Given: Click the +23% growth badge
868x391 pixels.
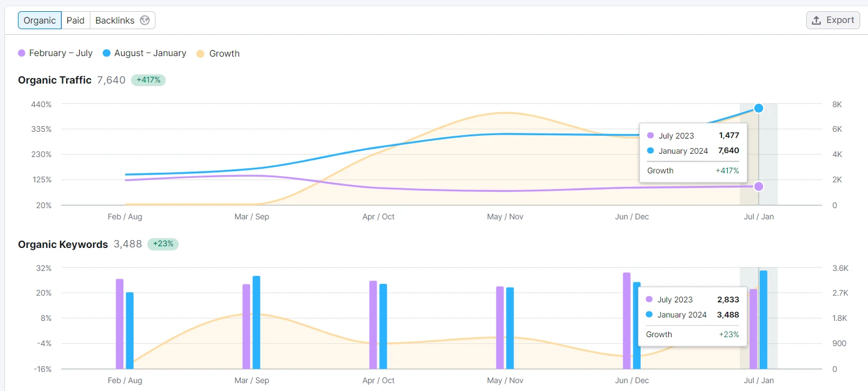Looking at the screenshot, I should pos(163,245).
